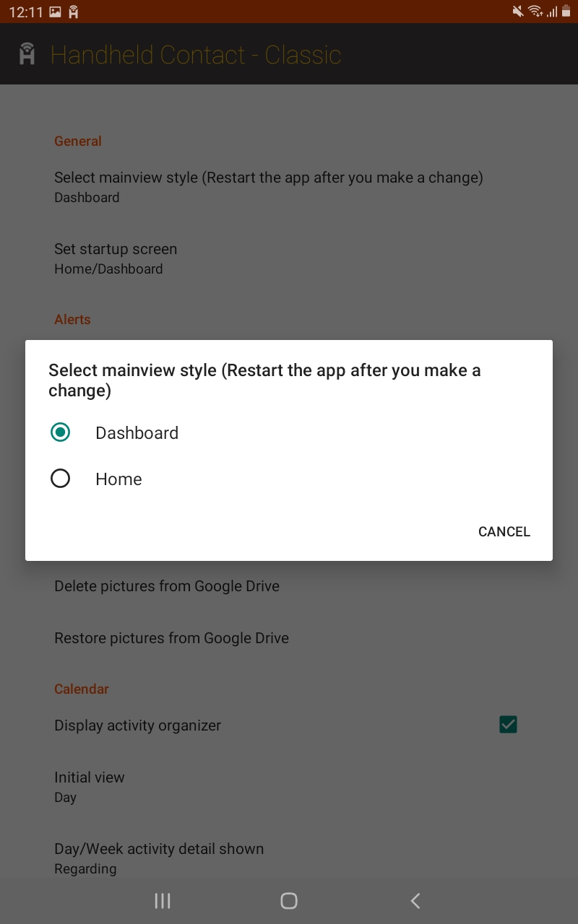
Task: Tap the signal strength status icon
Action: click(x=552, y=11)
